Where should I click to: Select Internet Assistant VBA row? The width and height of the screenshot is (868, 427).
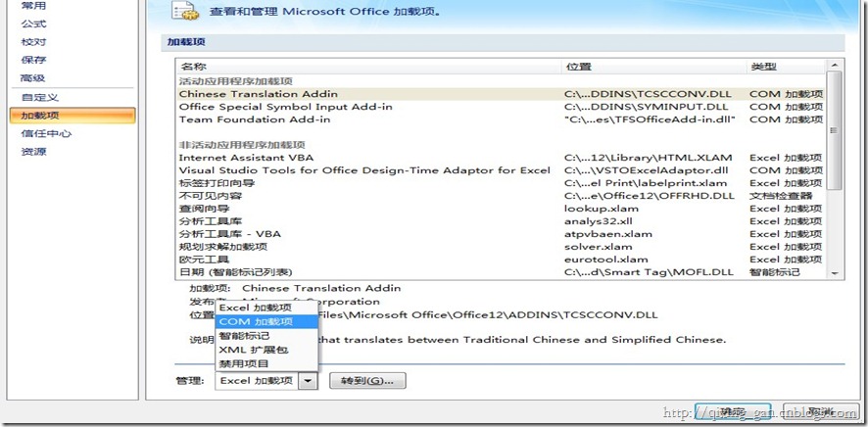(501, 158)
